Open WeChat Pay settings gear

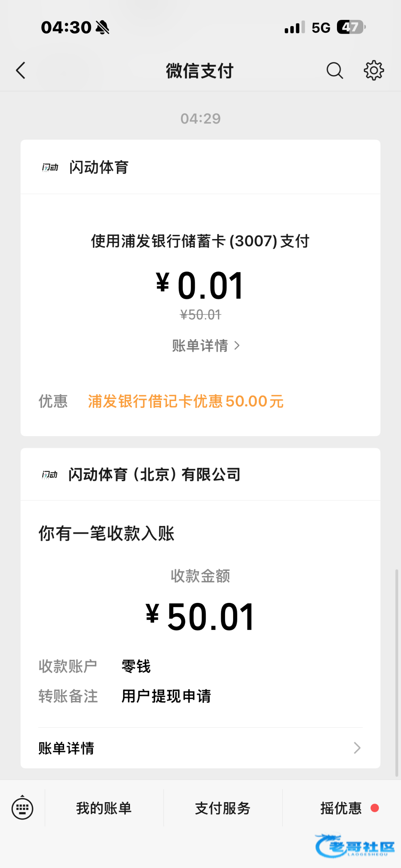pos(373,71)
